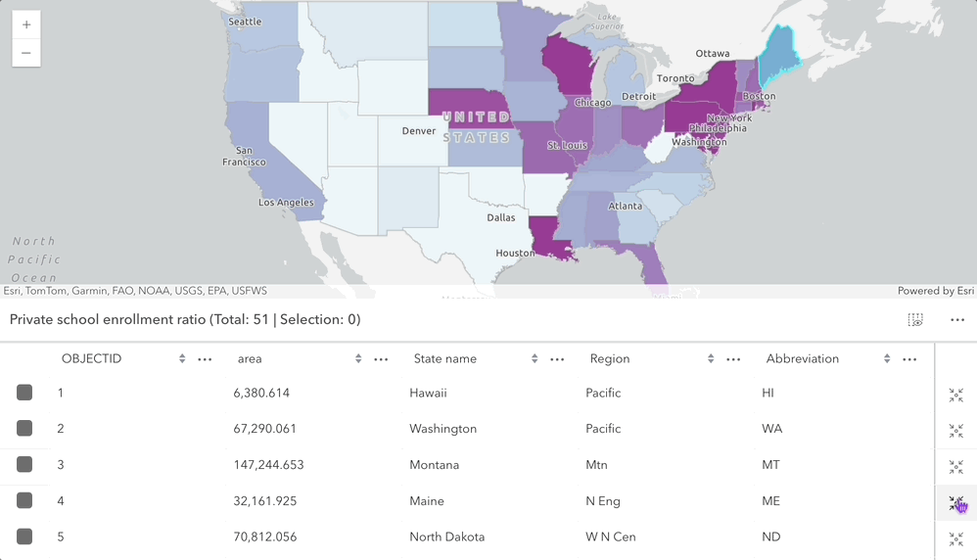Click the Region column header

(x=610, y=359)
